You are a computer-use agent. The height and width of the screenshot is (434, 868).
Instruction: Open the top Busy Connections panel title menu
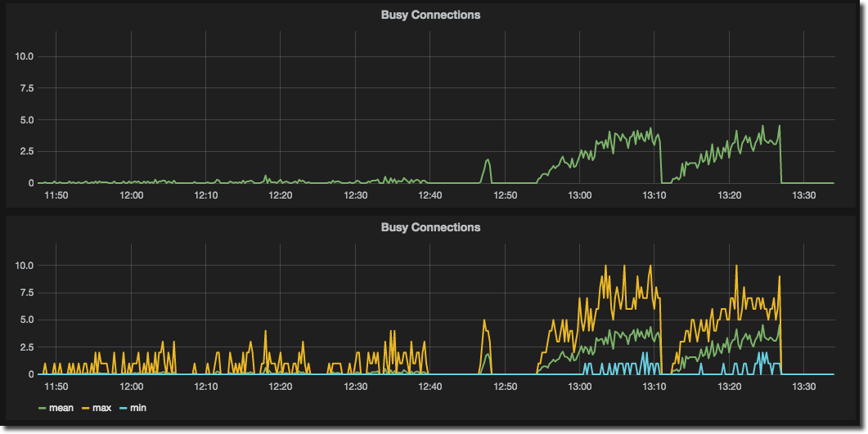coord(430,15)
